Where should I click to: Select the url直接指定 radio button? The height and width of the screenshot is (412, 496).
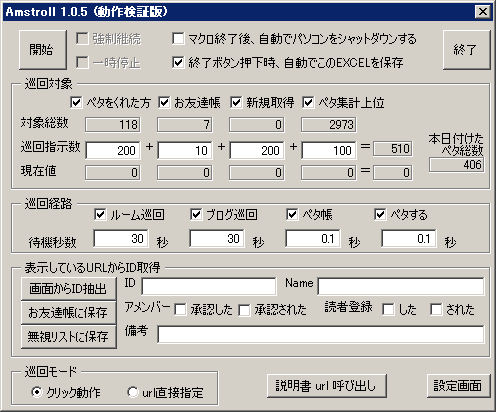(133, 392)
